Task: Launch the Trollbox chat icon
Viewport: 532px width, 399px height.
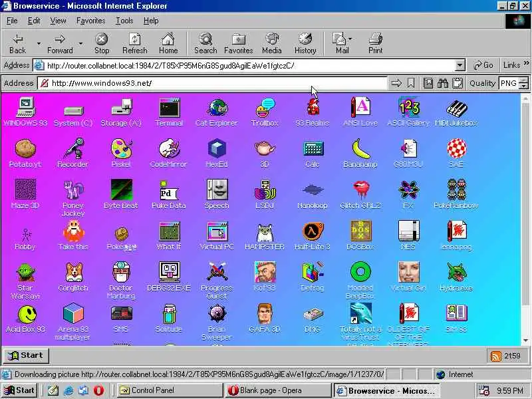Action: coord(265,112)
